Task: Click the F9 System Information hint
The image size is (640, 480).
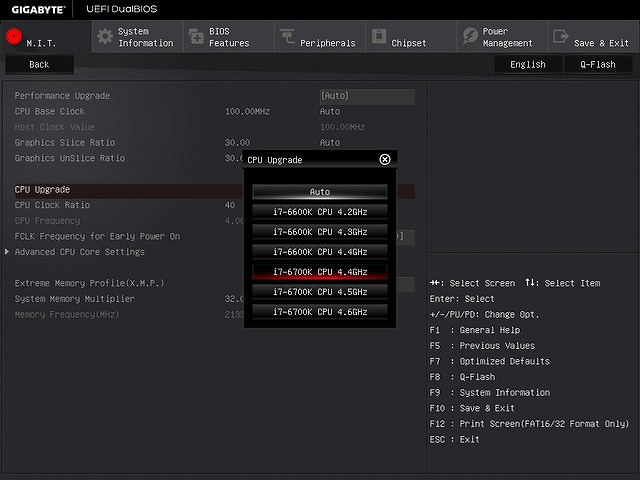Action: [x=490, y=393]
